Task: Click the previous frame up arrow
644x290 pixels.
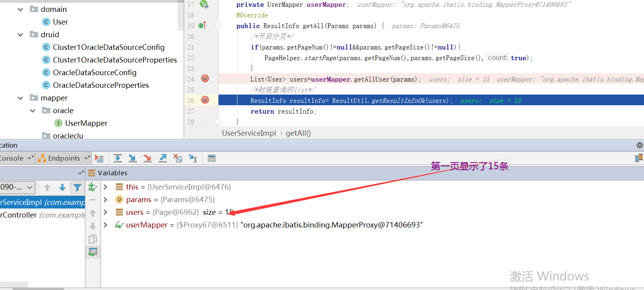Action: (47, 188)
